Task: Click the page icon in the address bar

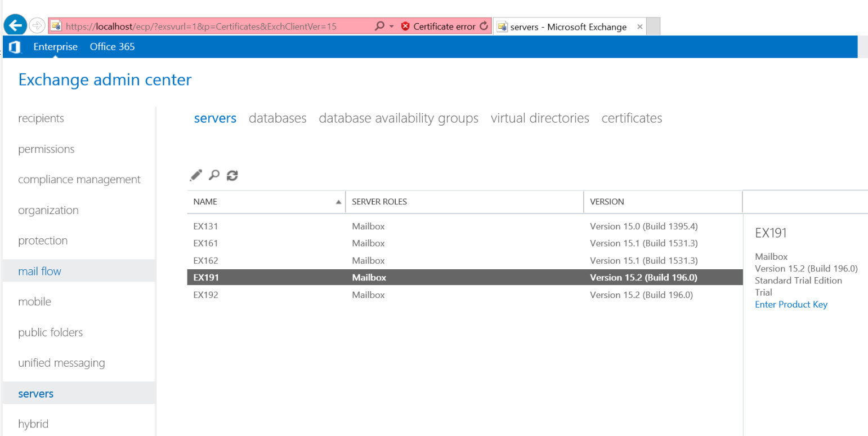Action: [56, 26]
